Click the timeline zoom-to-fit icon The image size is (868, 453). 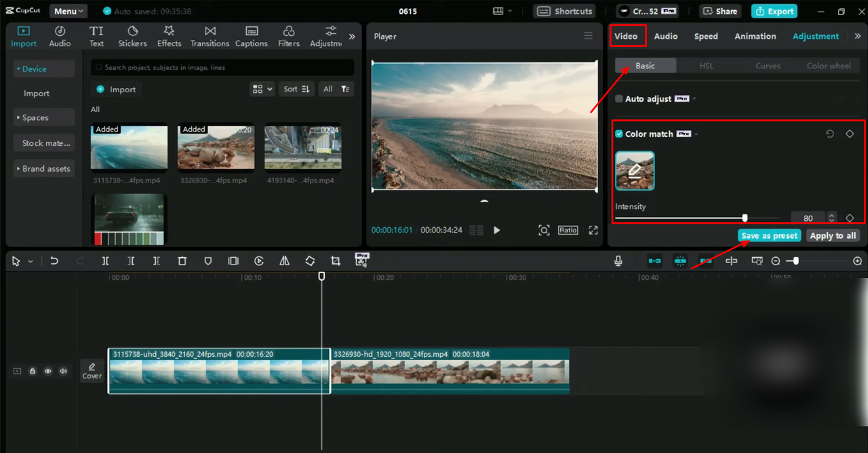757,261
